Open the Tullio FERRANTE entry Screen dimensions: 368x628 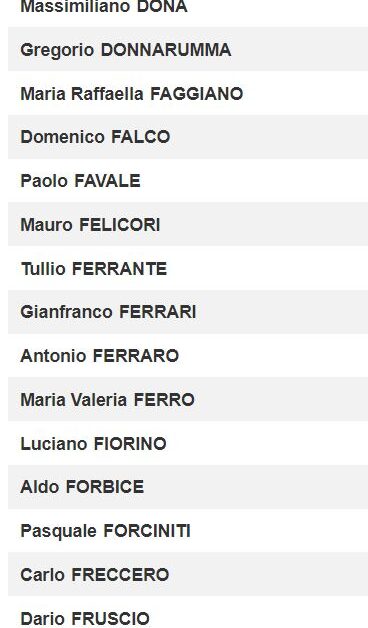(94, 268)
